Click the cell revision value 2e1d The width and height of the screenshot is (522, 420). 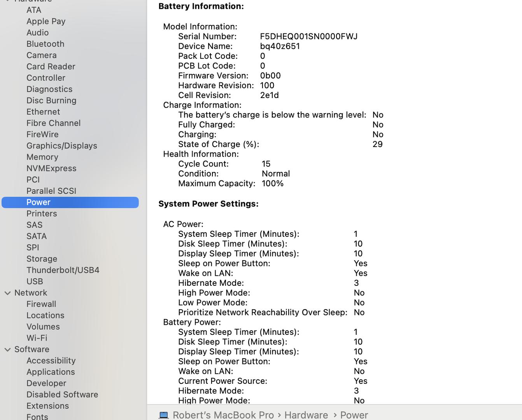[270, 95]
